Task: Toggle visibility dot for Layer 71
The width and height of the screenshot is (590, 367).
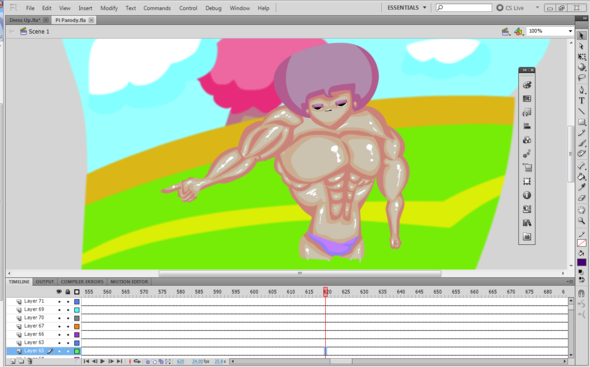Action: pos(59,302)
